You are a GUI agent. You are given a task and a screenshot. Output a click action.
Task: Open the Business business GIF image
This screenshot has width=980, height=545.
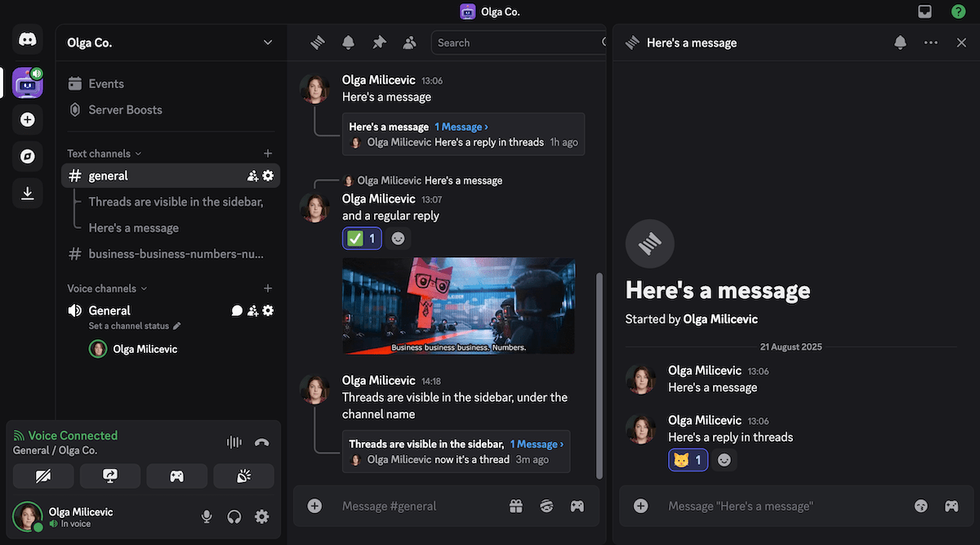pyautogui.click(x=458, y=306)
